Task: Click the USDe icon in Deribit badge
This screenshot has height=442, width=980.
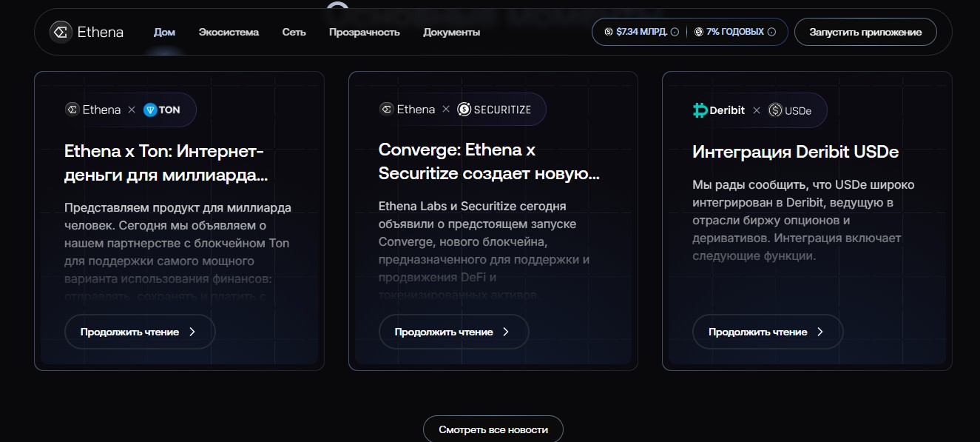Action: tap(775, 110)
